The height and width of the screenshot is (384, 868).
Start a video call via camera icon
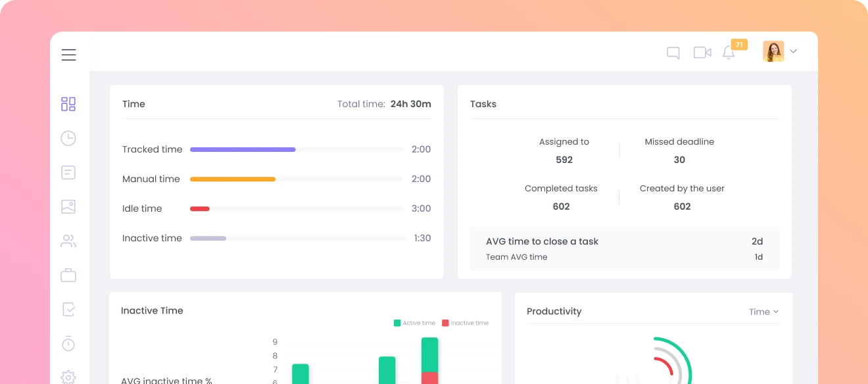[x=702, y=52]
